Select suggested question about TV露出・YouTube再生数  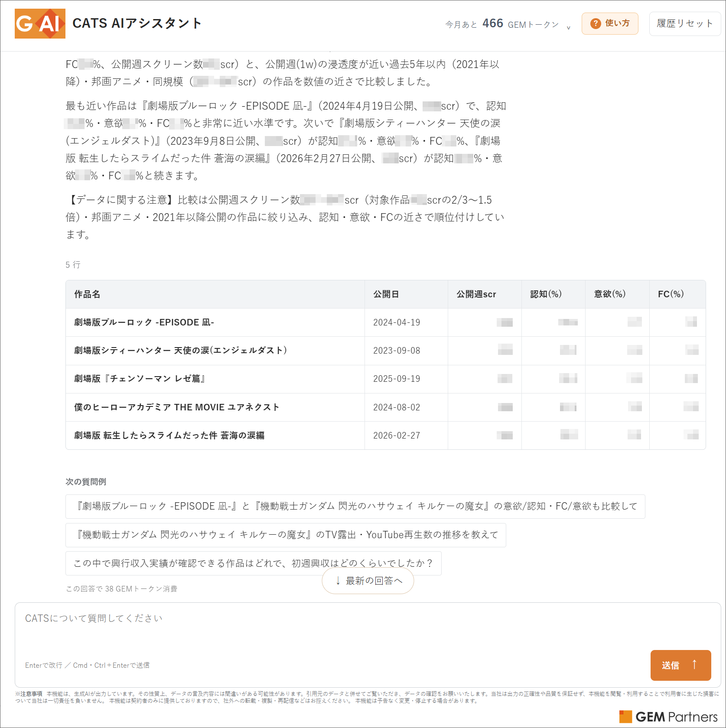click(x=286, y=535)
